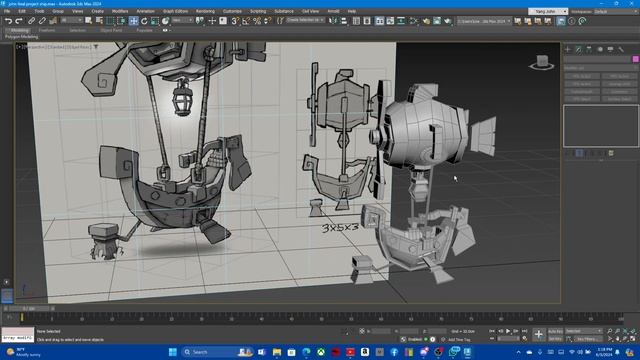The height and width of the screenshot is (360, 640).
Task: Activate the Select and Scale tool
Action: tap(155, 21)
